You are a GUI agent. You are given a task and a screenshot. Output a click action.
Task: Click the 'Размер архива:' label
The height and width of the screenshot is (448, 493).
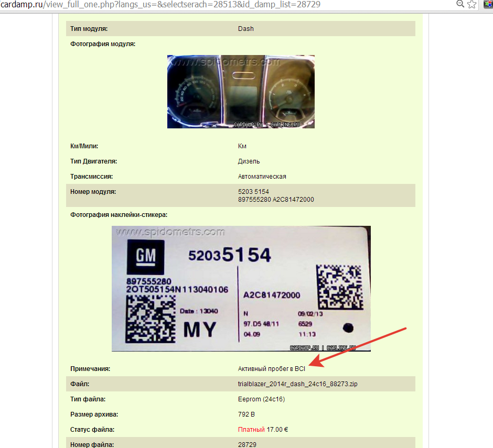(x=94, y=414)
